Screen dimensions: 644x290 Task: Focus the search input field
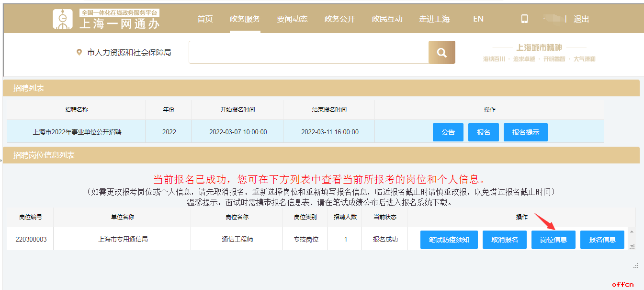coord(309,52)
